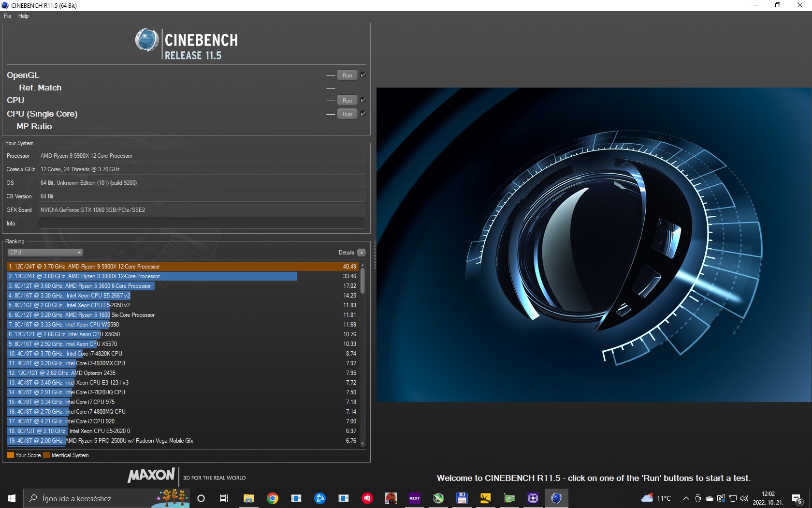Open the purple CPU chip taskbar icon

point(533,498)
